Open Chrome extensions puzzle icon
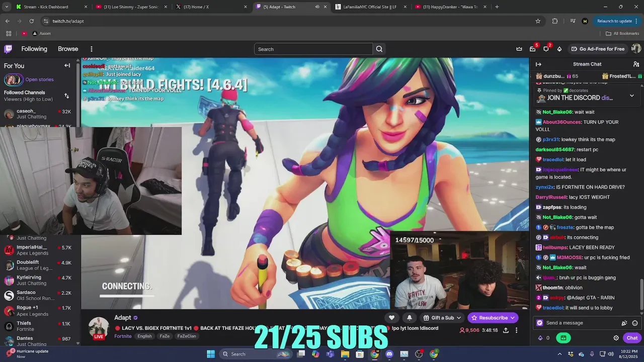 pos(555,21)
